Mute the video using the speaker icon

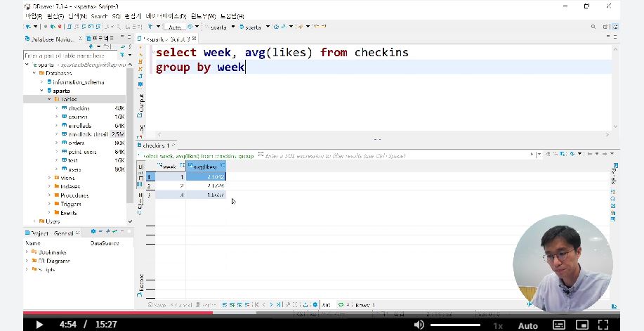[419, 325]
